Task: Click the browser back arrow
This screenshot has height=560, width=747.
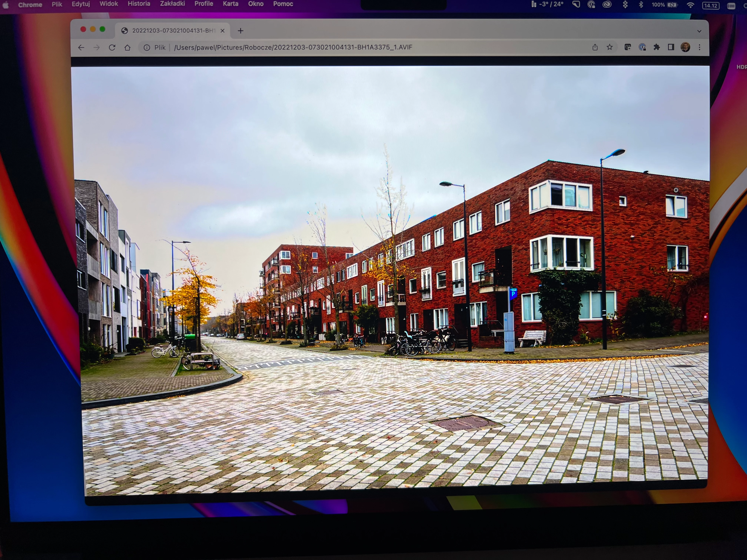Action: [x=81, y=48]
